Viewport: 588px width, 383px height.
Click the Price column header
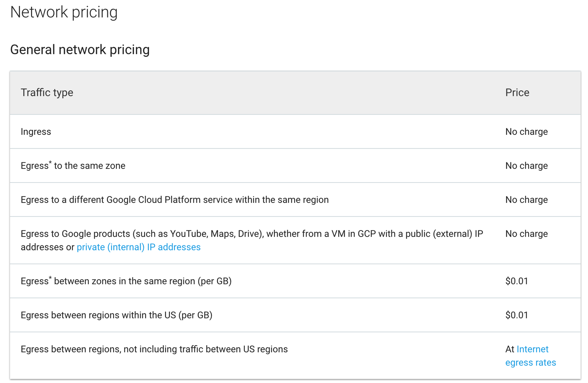coord(517,93)
